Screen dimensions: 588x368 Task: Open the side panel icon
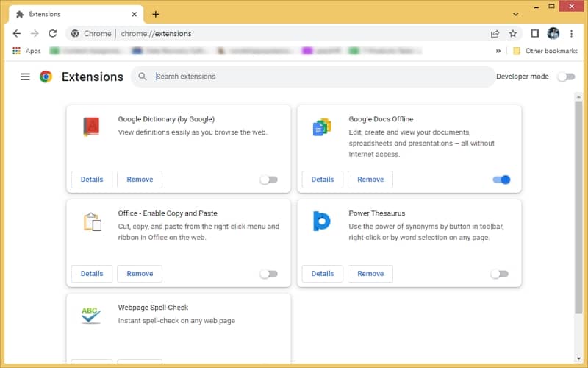(x=535, y=33)
